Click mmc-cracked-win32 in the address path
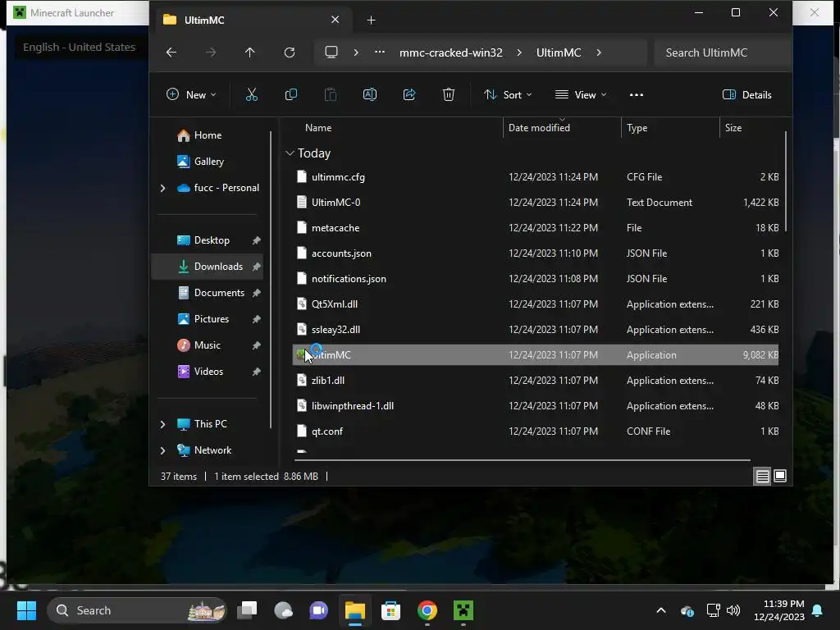 click(x=451, y=52)
